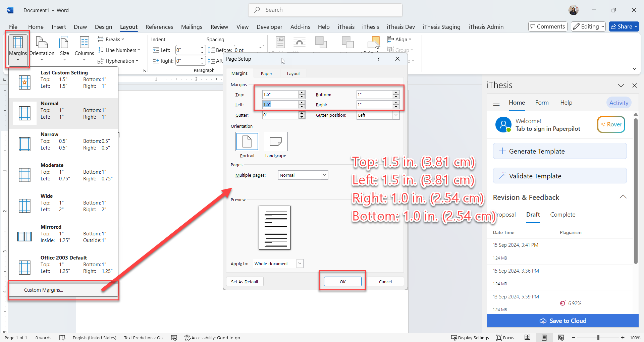The width and height of the screenshot is (644, 342).
Task: Select the Moderate margins preset
Action: [x=63, y=175]
